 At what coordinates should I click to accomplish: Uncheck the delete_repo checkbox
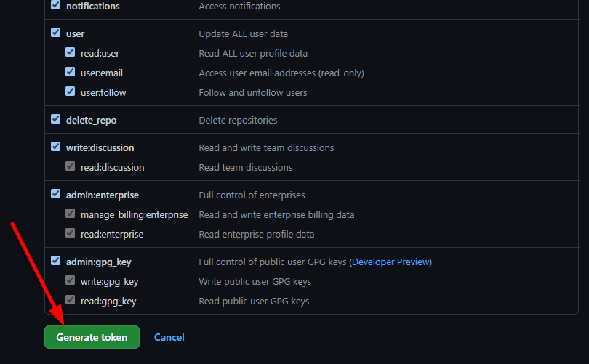pyautogui.click(x=56, y=119)
